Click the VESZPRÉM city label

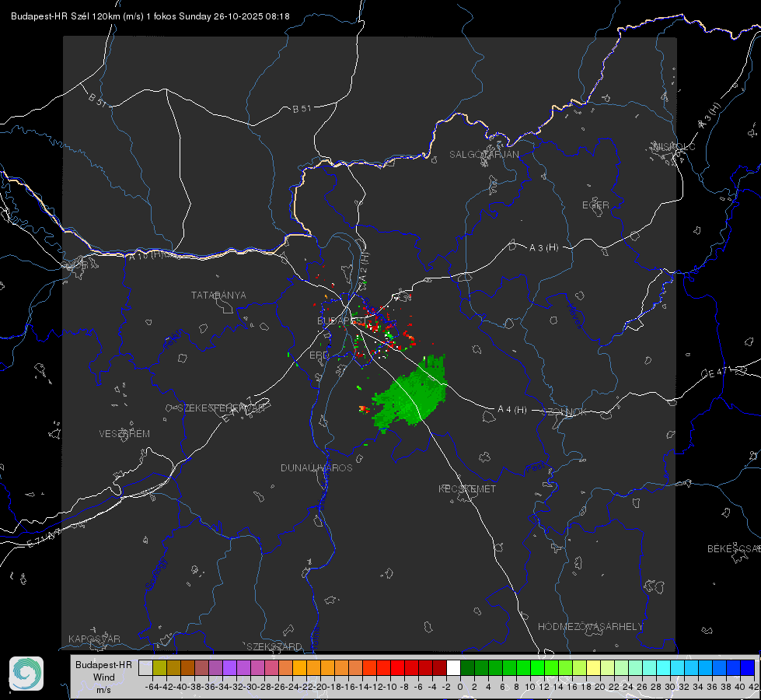124,433
